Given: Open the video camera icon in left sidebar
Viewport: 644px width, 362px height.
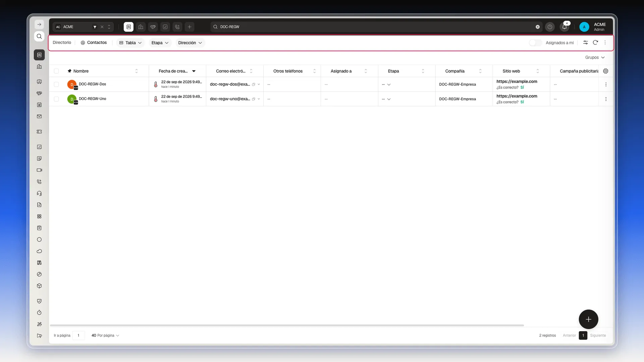Looking at the screenshot, I should [x=39, y=170].
